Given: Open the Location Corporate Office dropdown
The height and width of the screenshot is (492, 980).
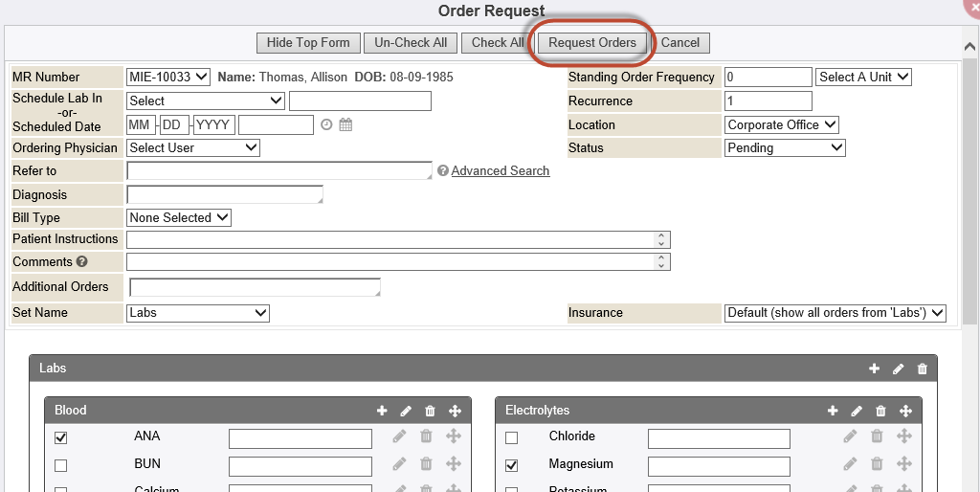Looking at the screenshot, I should (x=782, y=124).
